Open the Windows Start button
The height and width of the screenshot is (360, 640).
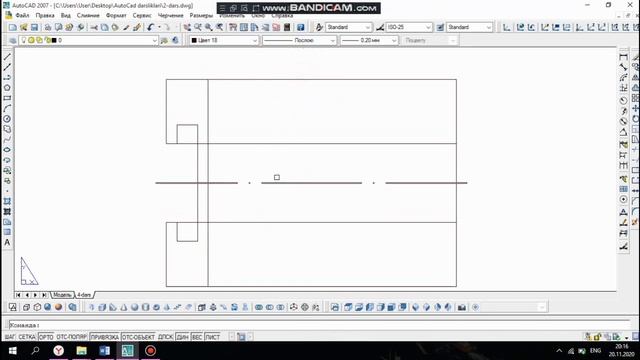pyautogui.click(x=12, y=351)
